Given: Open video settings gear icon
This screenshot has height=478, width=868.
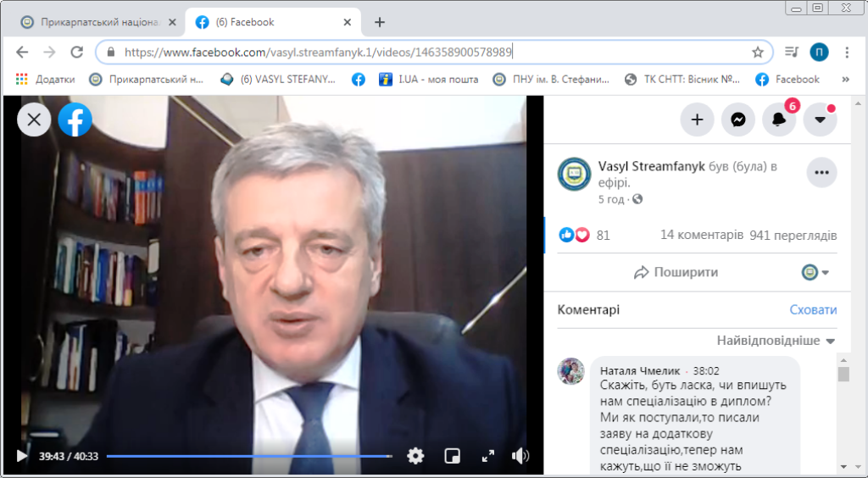Looking at the screenshot, I should (415, 456).
